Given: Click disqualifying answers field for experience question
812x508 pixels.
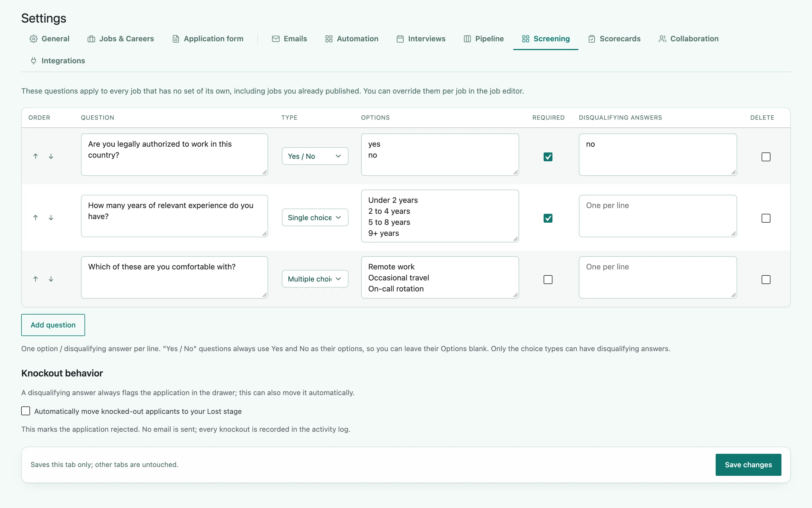Looking at the screenshot, I should (x=658, y=216).
